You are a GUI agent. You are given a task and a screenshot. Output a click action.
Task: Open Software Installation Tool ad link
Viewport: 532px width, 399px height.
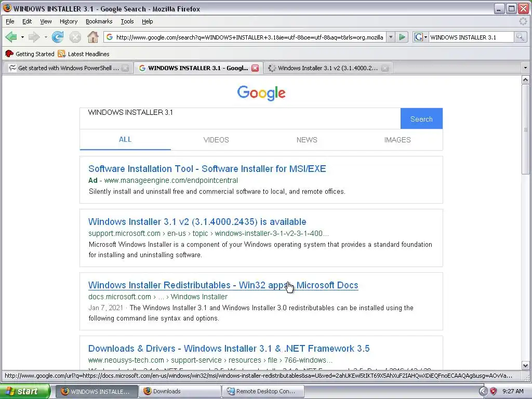(207, 169)
